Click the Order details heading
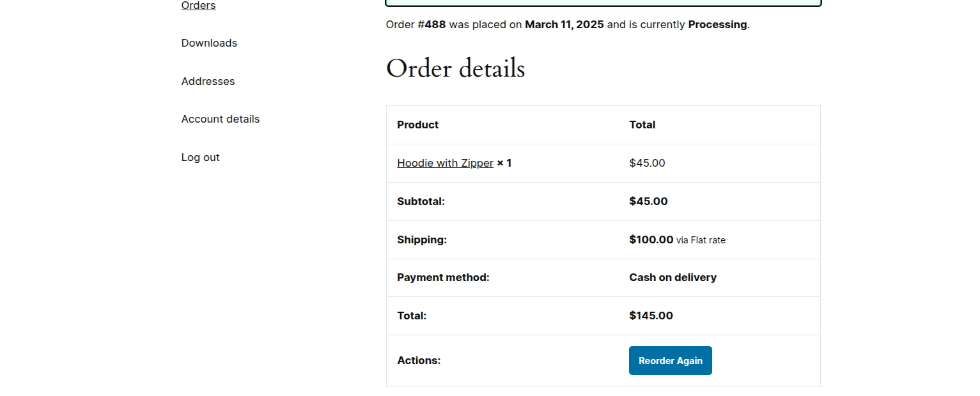Viewport: 980px width, 396px height. tap(455, 69)
